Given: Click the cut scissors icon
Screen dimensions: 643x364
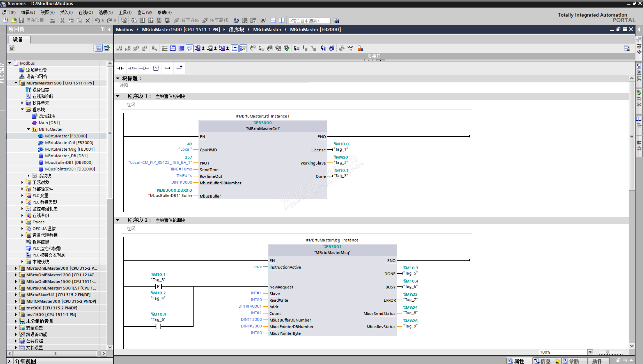Looking at the screenshot, I should tap(62, 20).
